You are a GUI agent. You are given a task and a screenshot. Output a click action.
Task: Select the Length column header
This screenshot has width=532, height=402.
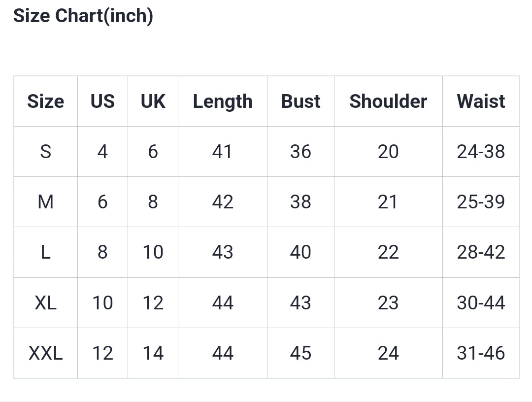[x=223, y=101]
